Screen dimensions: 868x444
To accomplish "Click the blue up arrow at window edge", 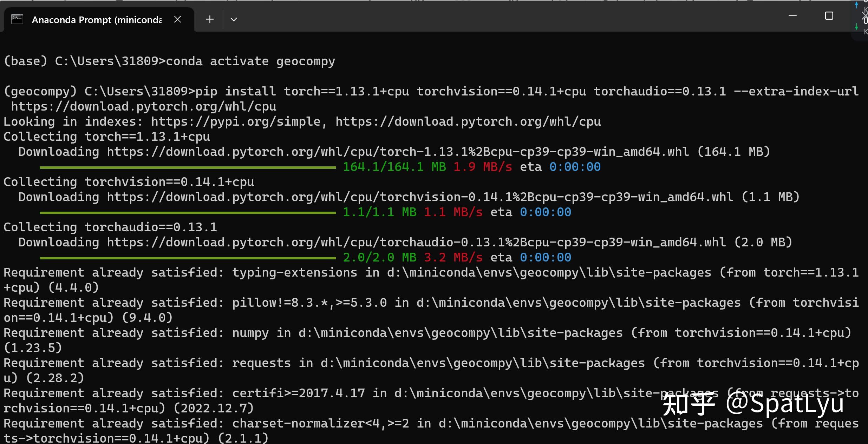I will point(856,5).
